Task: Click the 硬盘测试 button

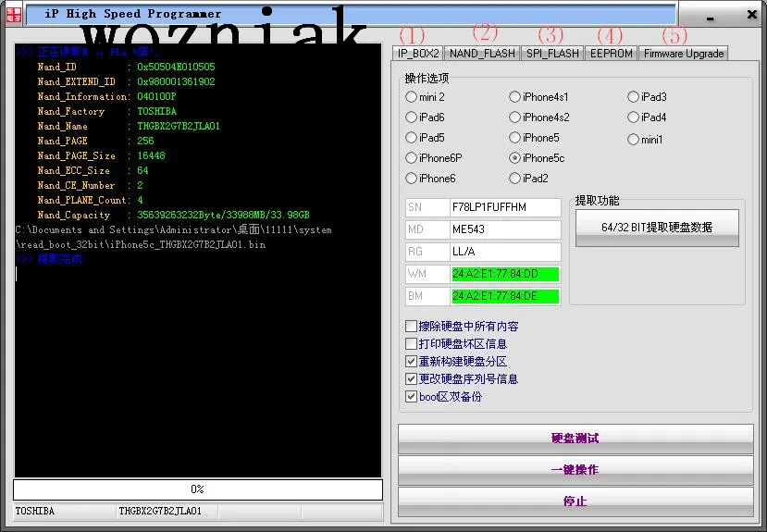Action: click(x=575, y=439)
